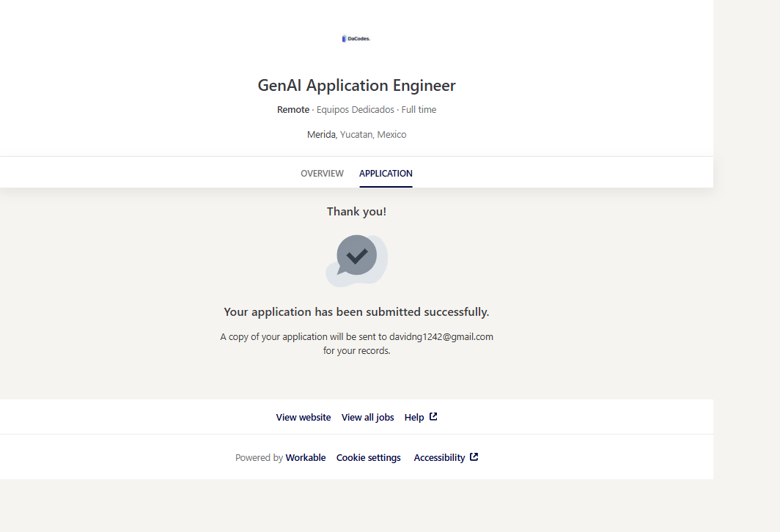This screenshot has width=780, height=532.
Task: Select the APPLICATION tab
Action: click(386, 174)
